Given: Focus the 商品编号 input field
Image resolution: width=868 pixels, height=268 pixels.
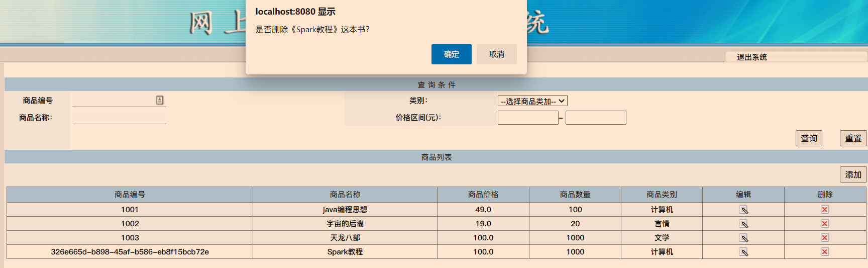Looking at the screenshot, I should point(119,100).
